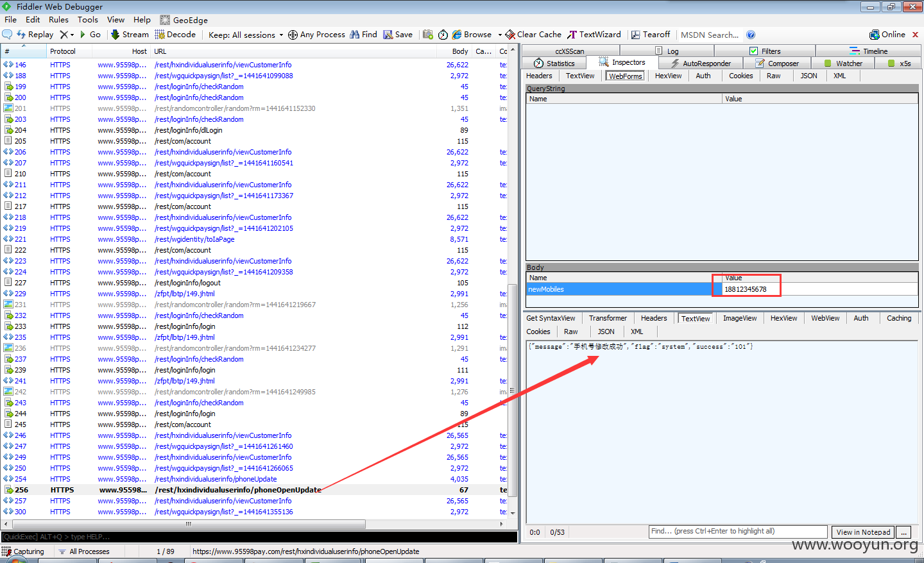This screenshot has width=924, height=563.
Task: Open the Rules menu
Action: tap(58, 20)
